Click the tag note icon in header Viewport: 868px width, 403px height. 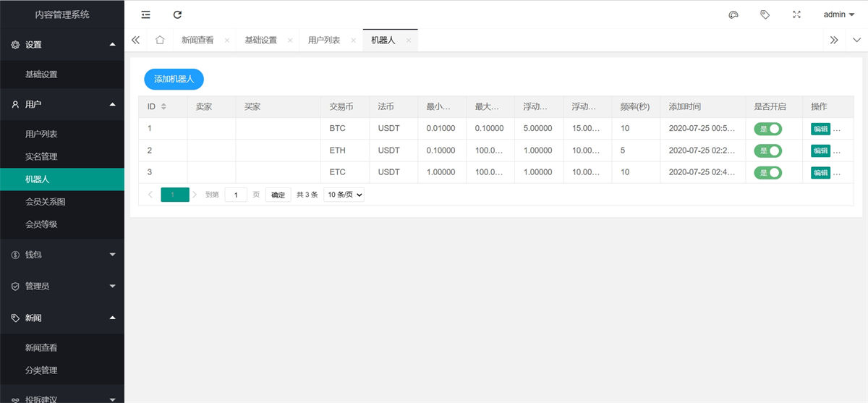click(x=765, y=14)
